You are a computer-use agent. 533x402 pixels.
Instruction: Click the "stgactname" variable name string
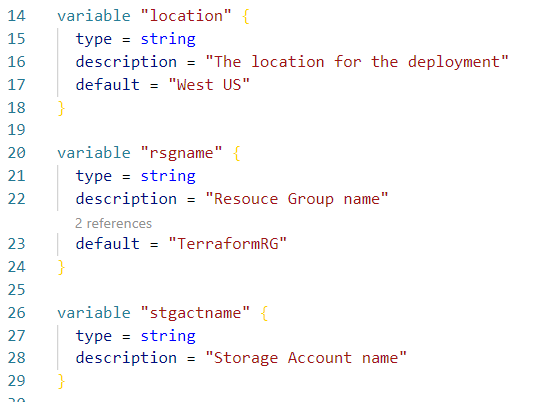pyautogui.click(x=195, y=313)
